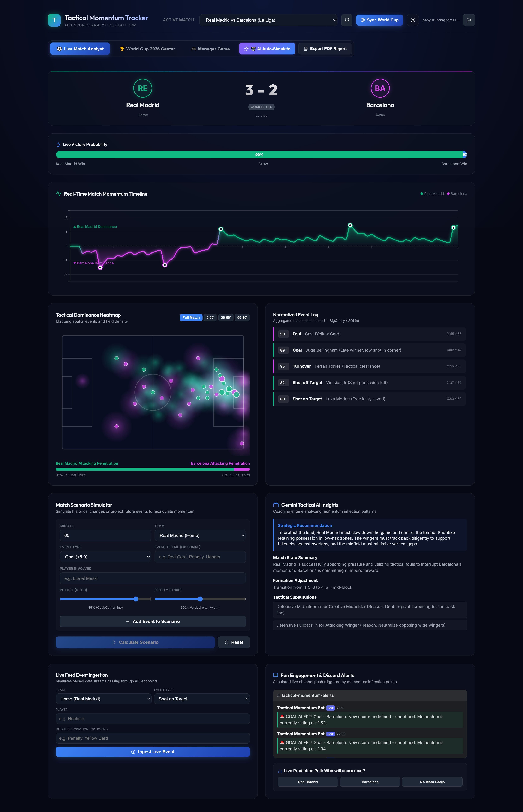This screenshot has width=523, height=812.
Task: Vote Barcelona in the prediction poll
Action: 370,782
